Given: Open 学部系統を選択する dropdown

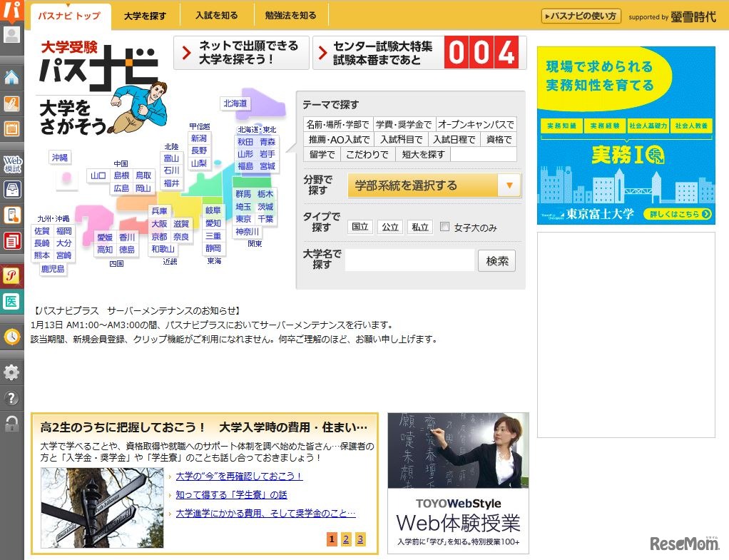Looking at the screenshot, I should pos(434,185).
